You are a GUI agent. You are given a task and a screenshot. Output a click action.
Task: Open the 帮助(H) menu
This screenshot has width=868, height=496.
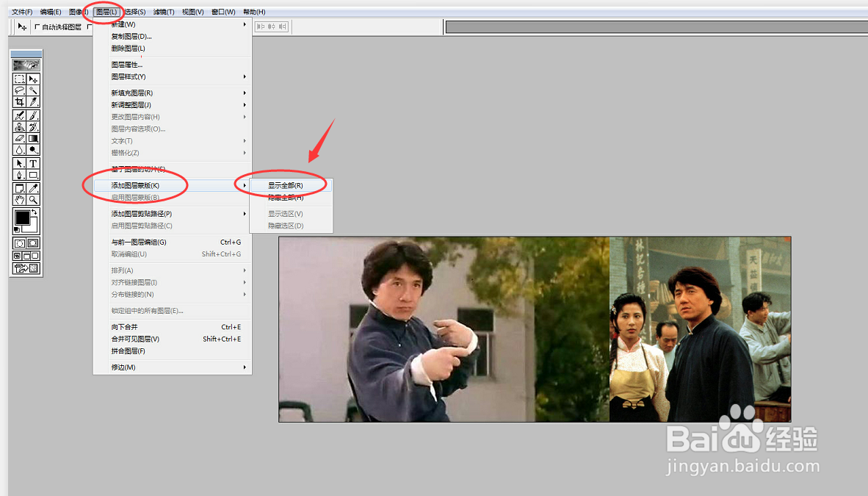tap(254, 12)
